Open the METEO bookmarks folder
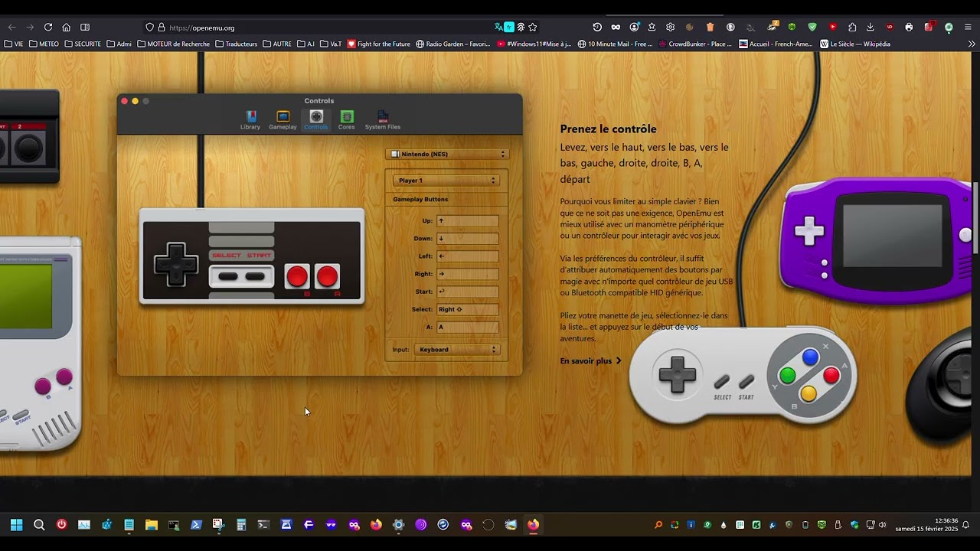 click(x=44, y=44)
